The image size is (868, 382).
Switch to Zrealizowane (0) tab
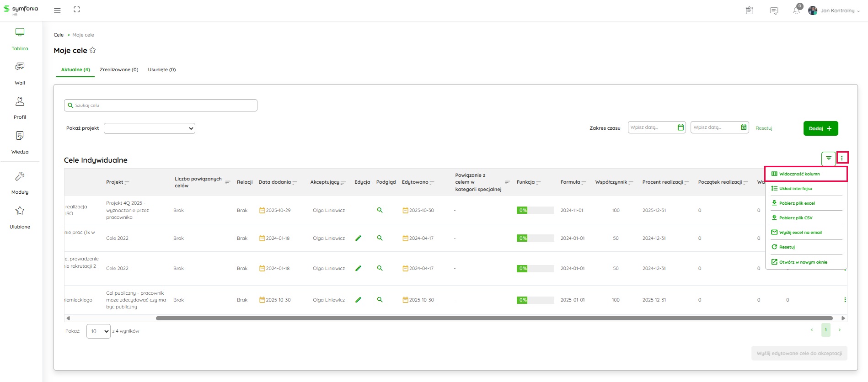[119, 70]
